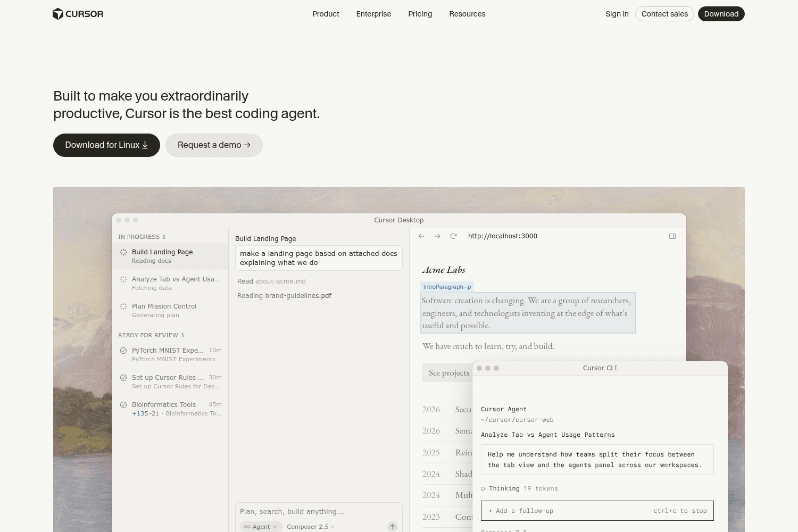The height and width of the screenshot is (532, 798).
Task: Go back in the preview browser
Action: coord(421,236)
